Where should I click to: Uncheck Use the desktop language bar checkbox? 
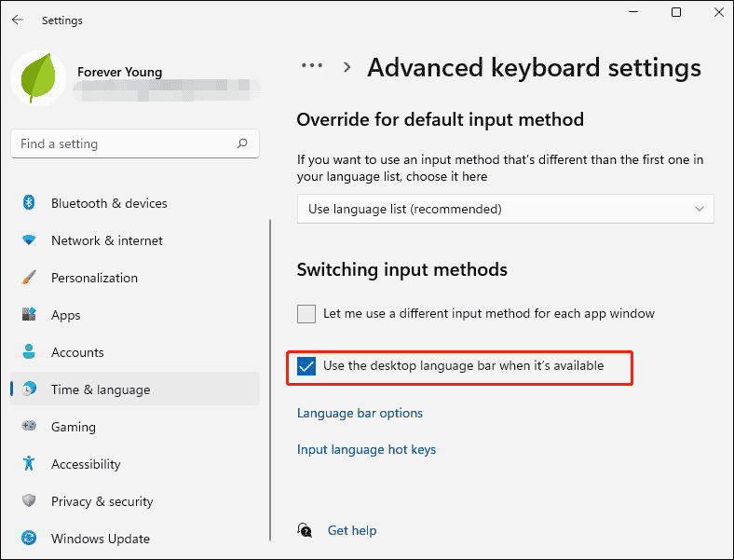306,366
